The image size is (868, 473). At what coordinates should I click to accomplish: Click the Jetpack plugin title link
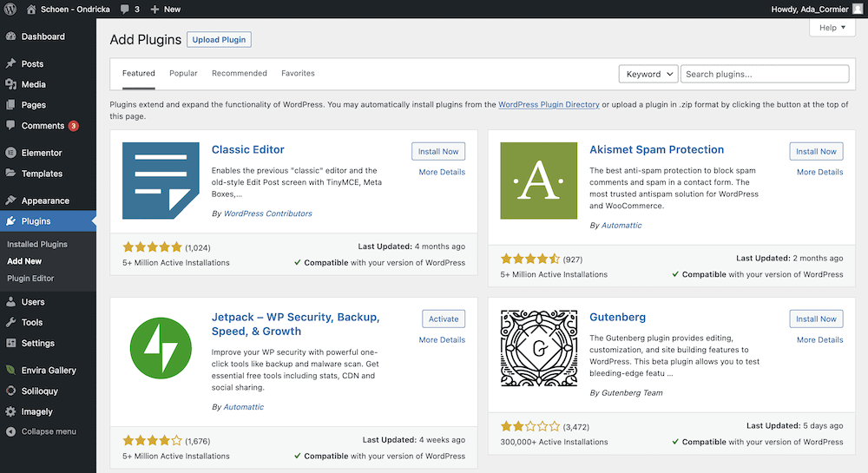296,325
